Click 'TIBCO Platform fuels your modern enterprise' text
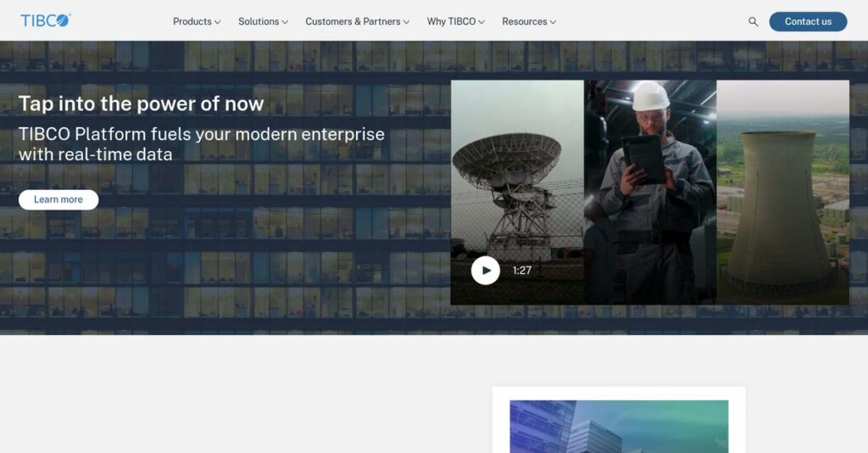The width and height of the screenshot is (868, 453). tap(202, 134)
